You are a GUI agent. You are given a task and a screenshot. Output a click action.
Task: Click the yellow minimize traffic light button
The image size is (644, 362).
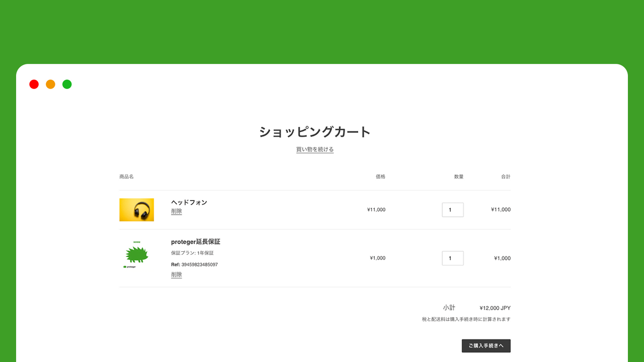(50, 84)
